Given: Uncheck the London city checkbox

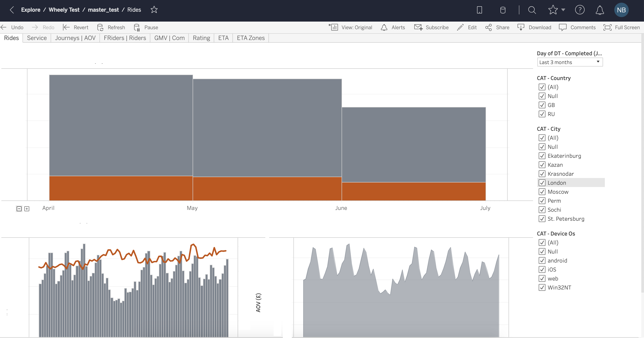Looking at the screenshot, I should coord(542,183).
